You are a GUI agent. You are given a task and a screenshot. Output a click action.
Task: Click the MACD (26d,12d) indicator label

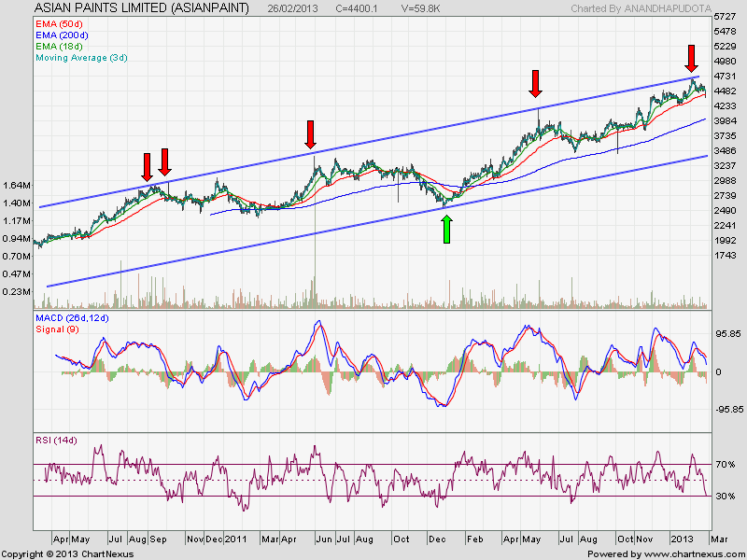72,318
